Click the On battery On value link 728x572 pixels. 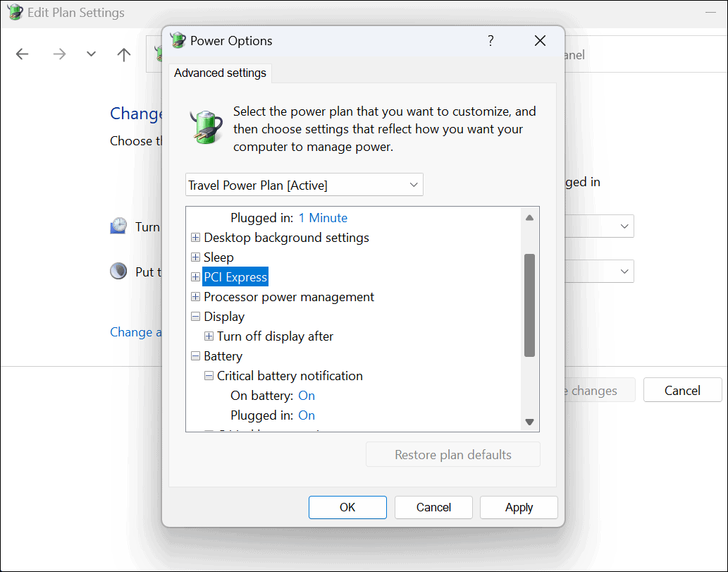tap(307, 396)
